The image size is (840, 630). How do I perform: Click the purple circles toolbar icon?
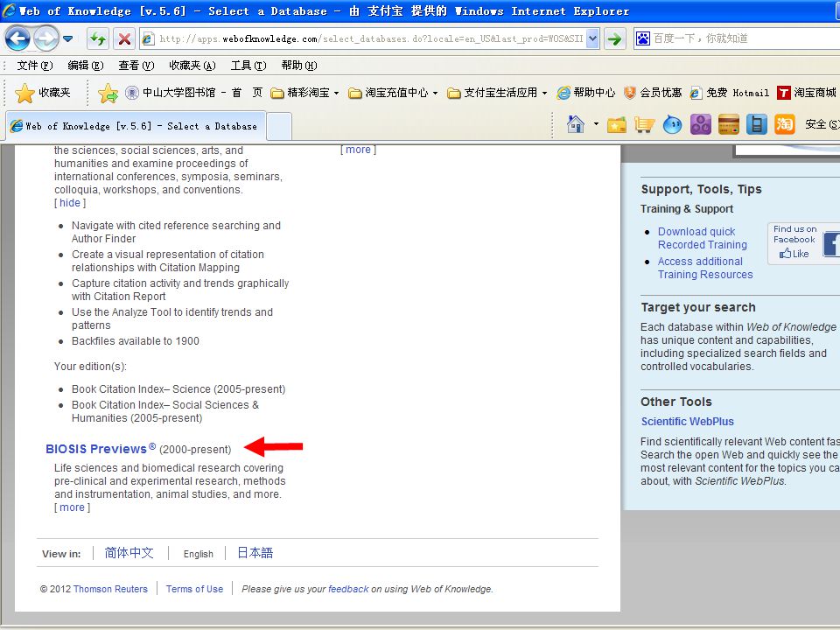click(x=700, y=125)
